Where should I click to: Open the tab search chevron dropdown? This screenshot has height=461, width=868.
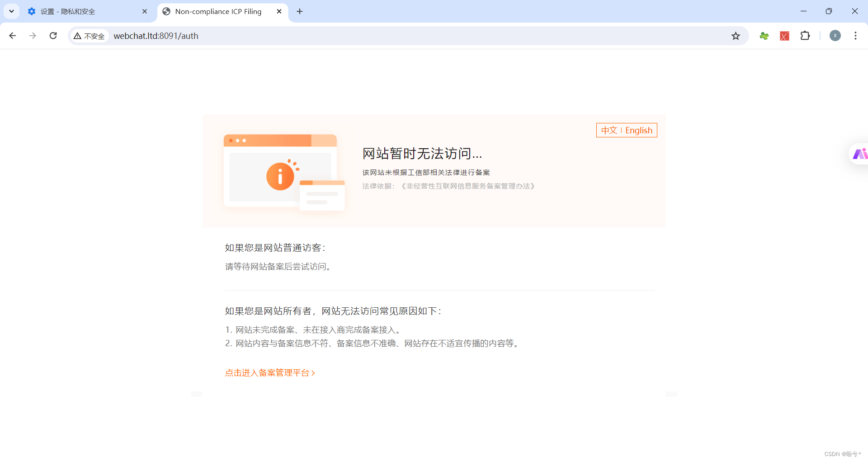pos(11,11)
